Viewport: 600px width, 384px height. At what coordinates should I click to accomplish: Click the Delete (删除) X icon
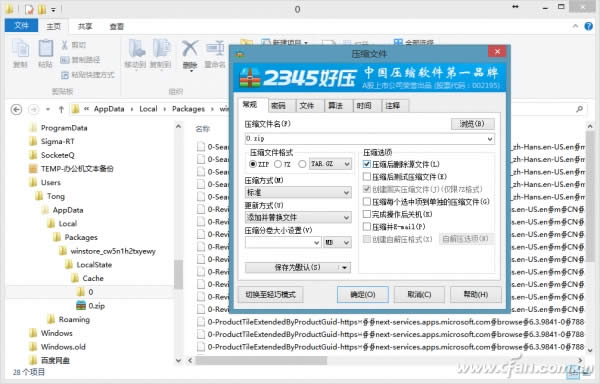189,49
